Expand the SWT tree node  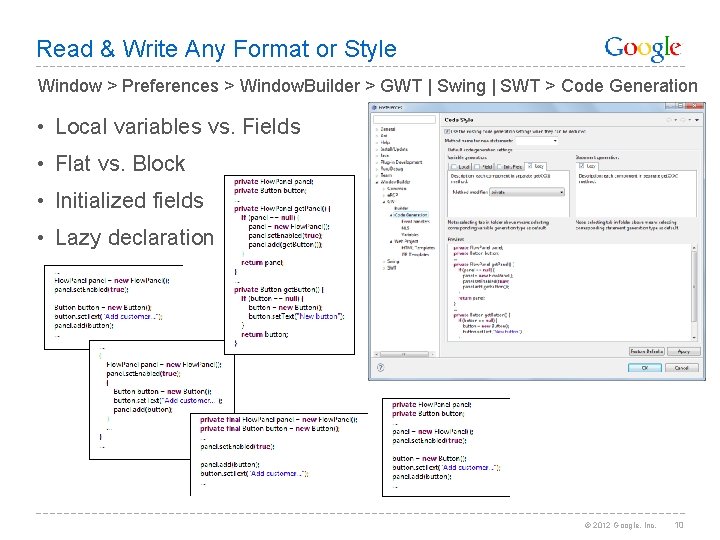pos(384,268)
